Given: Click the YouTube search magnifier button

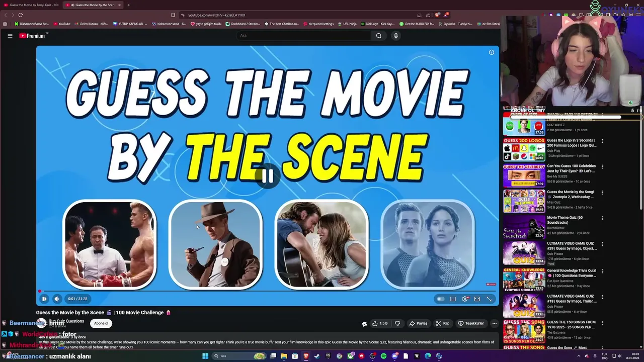Looking at the screenshot, I should point(379,36).
